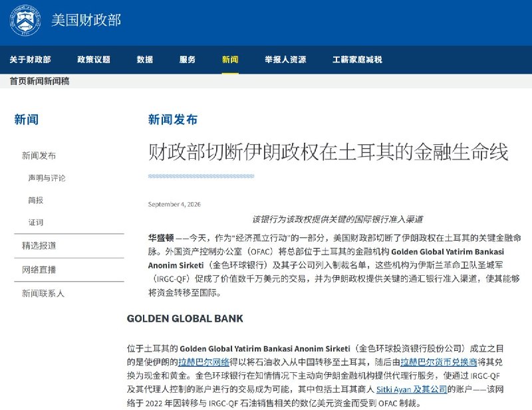Select the highlighted 新闻 nav tab

(x=230, y=60)
